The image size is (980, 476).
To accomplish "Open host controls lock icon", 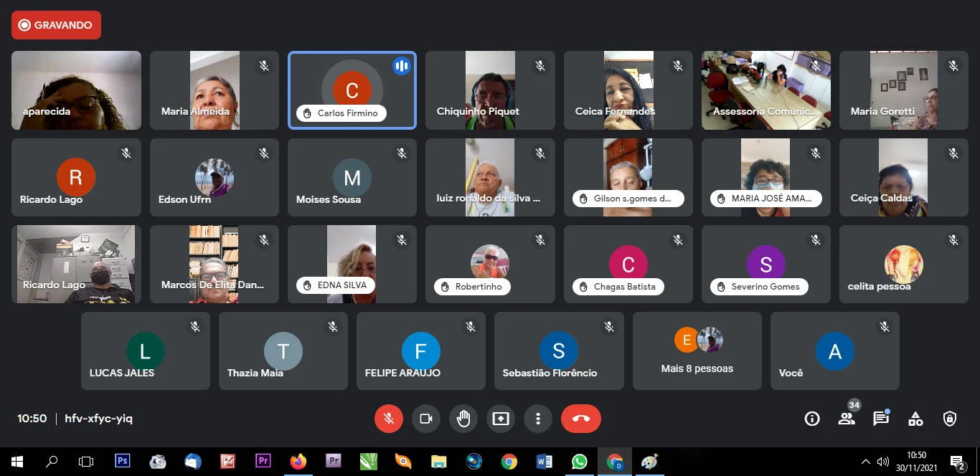I will [x=950, y=419].
